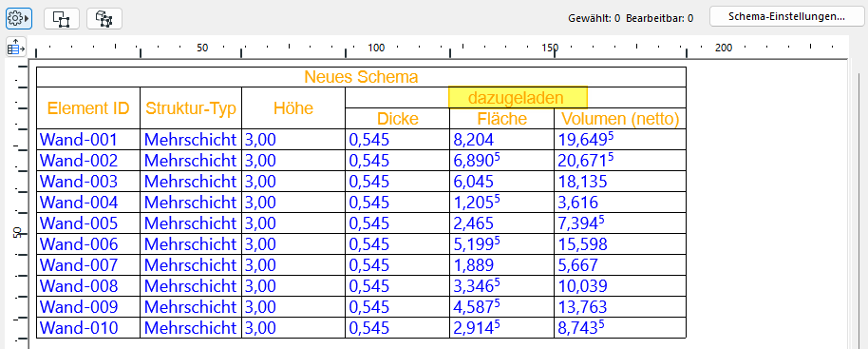Click volume value 8,743
The image size is (868, 349).
coord(620,328)
